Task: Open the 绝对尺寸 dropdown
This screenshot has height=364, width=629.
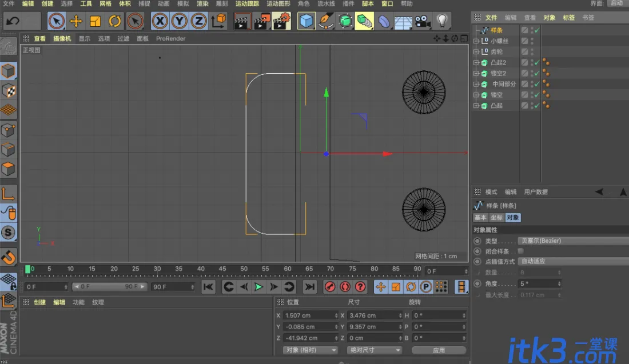Action: (x=374, y=350)
